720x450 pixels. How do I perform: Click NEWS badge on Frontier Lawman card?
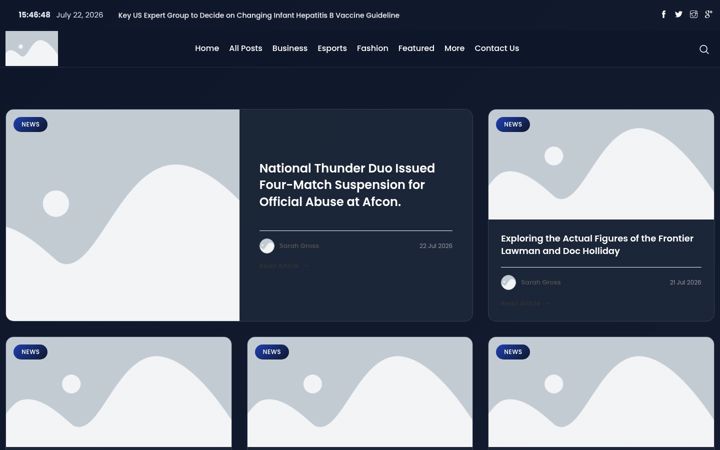(x=513, y=124)
